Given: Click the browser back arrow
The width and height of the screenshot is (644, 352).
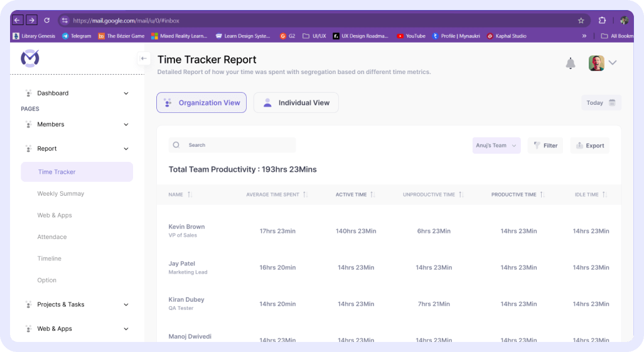Looking at the screenshot, I should [x=18, y=20].
